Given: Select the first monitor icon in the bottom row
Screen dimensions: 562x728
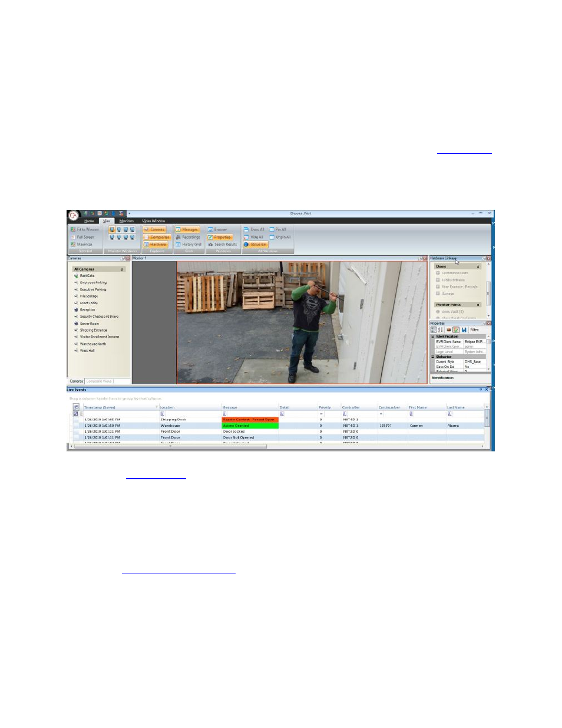Looking at the screenshot, I should coord(112,238).
